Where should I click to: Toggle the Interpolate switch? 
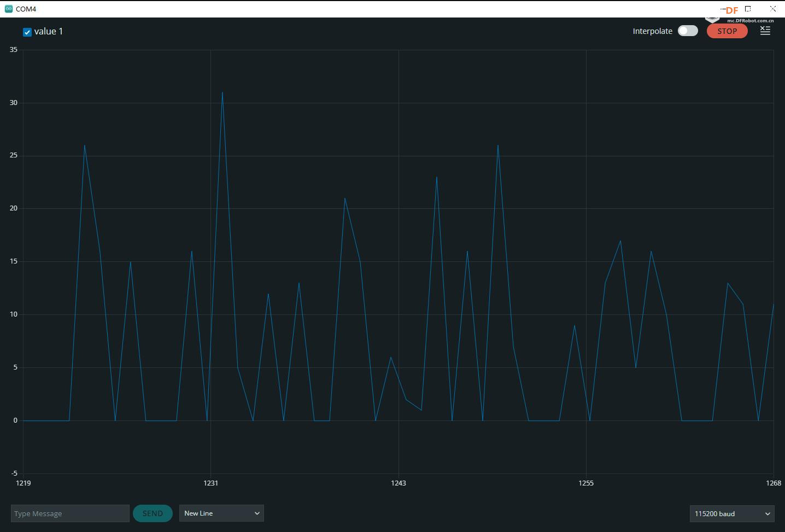pyautogui.click(x=688, y=31)
